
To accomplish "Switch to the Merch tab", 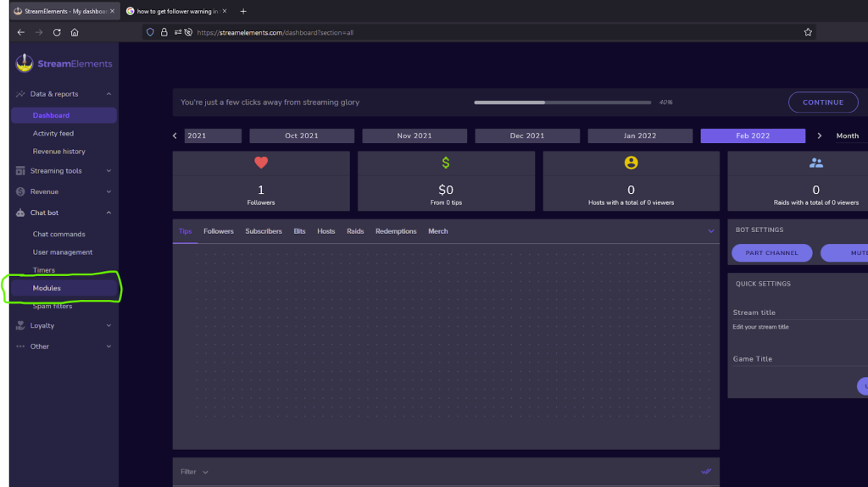I will coord(438,231).
